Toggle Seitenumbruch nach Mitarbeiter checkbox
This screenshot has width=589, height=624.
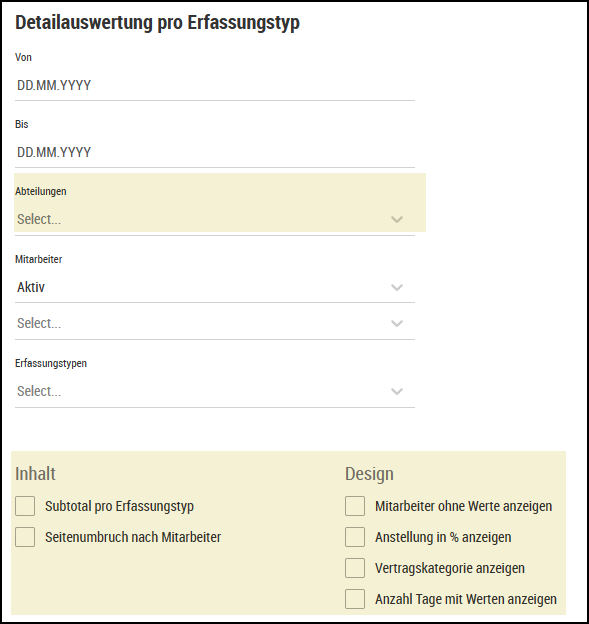point(25,537)
